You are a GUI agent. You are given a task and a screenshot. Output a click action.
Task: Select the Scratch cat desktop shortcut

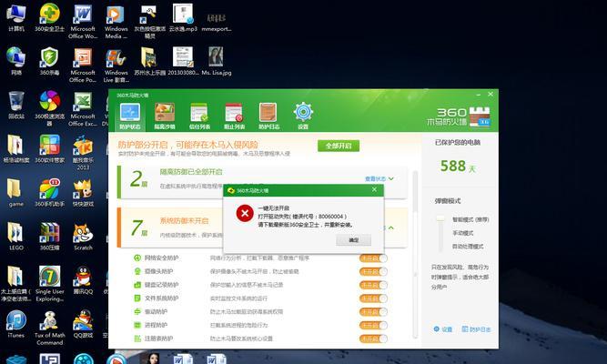click(x=83, y=237)
